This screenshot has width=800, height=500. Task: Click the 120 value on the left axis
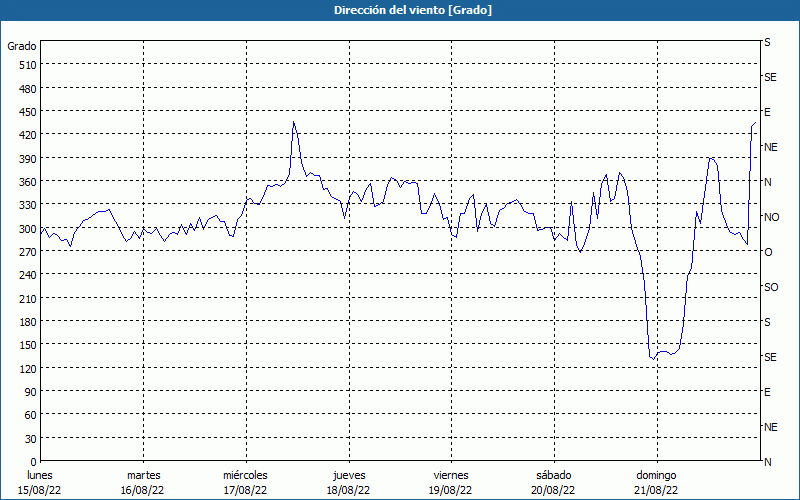point(28,368)
